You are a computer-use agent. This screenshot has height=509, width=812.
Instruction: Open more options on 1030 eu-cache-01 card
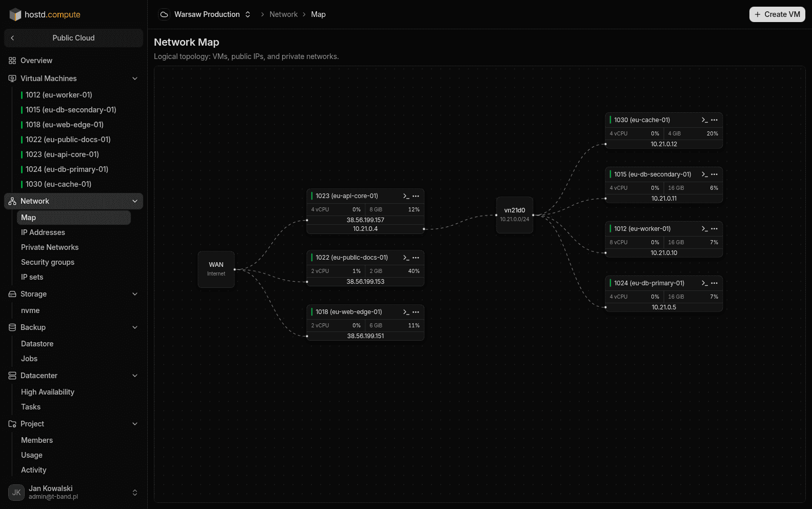tap(714, 120)
